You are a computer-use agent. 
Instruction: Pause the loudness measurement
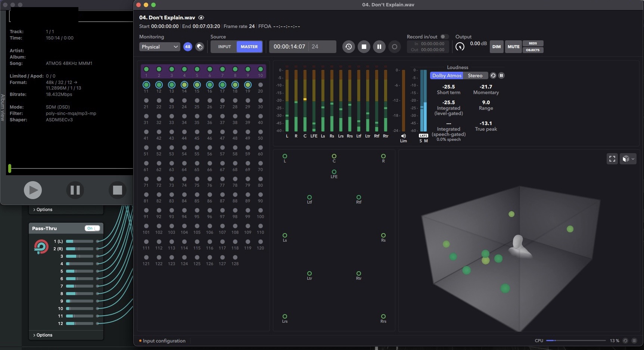click(501, 75)
